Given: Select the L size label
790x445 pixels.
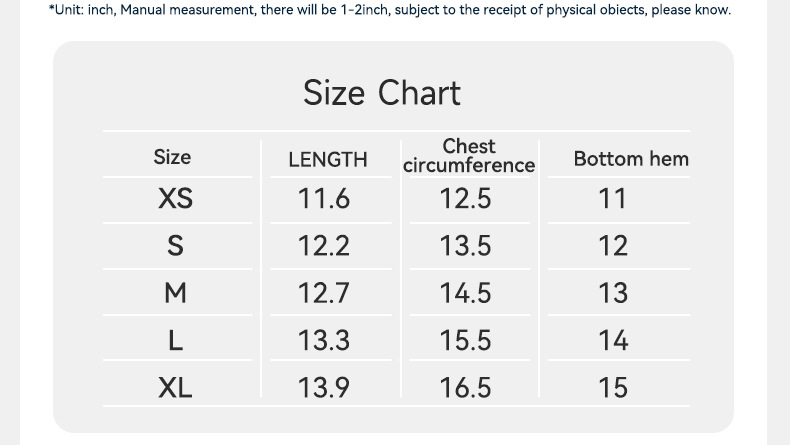Looking at the screenshot, I should point(175,340).
